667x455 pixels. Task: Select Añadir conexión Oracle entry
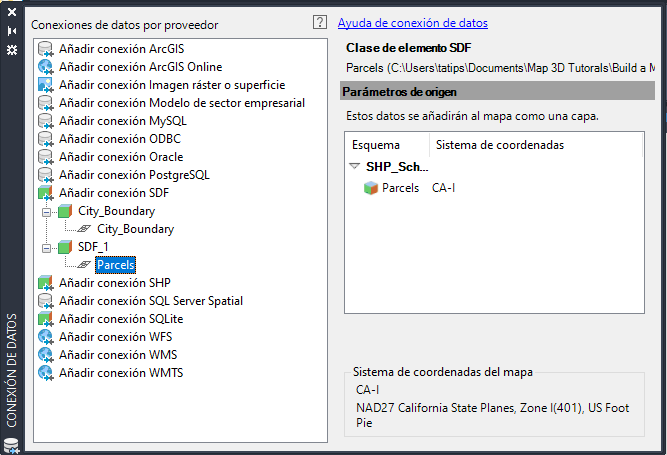[x=120, y=157]
